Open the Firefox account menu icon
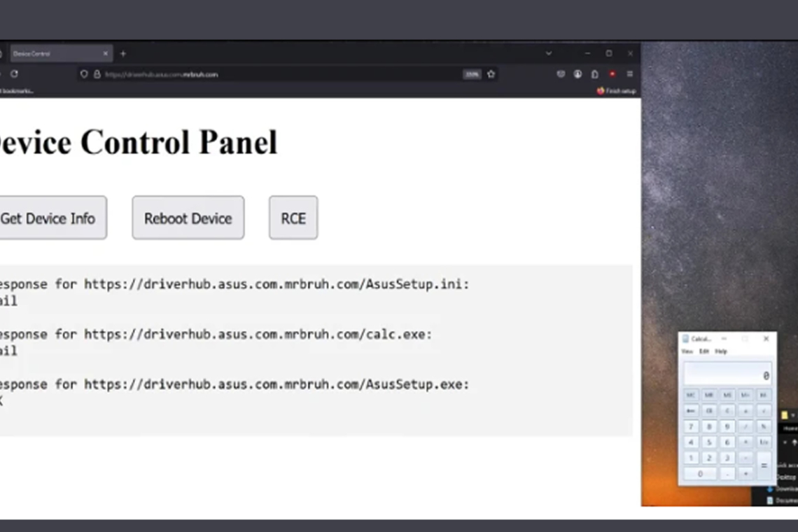Screen dimensions: 798x532 [577, 74]
